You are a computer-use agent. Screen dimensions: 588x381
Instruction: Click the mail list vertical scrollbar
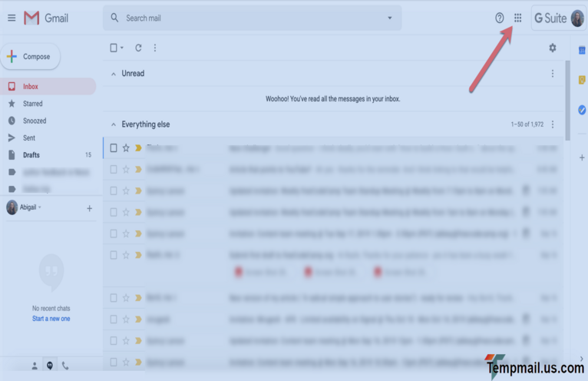click(567, 100)
